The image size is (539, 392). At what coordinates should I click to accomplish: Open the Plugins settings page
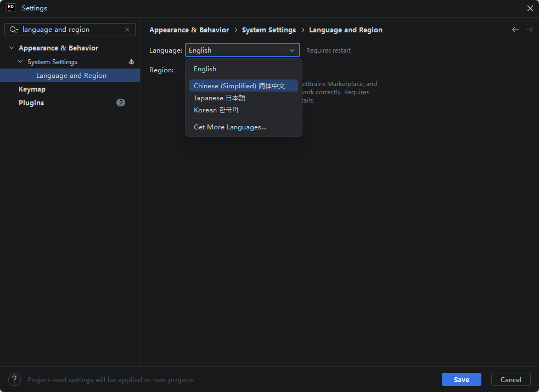31,103
